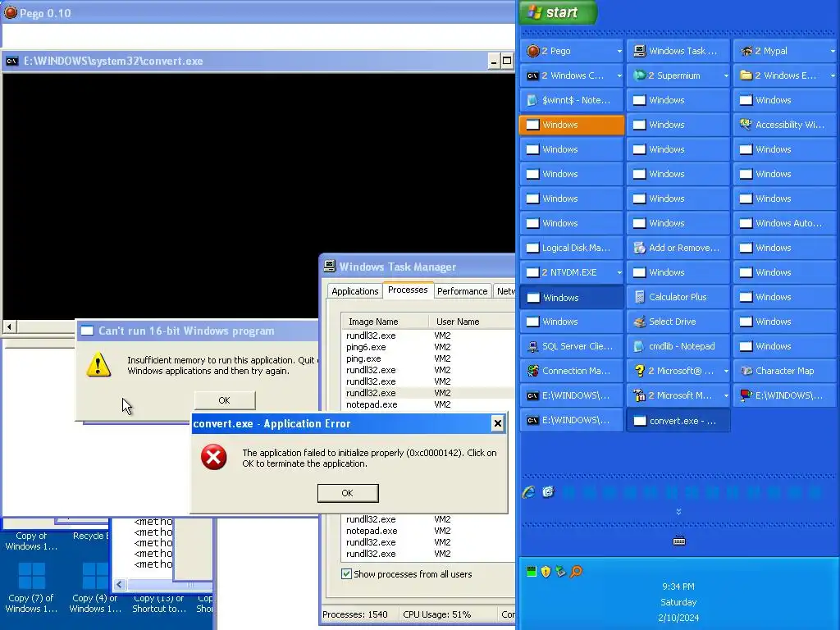The width and height of the screenshot is (840, 630).
Task: Select the Processes tab in Task Manager
Action: pos(408,290)
